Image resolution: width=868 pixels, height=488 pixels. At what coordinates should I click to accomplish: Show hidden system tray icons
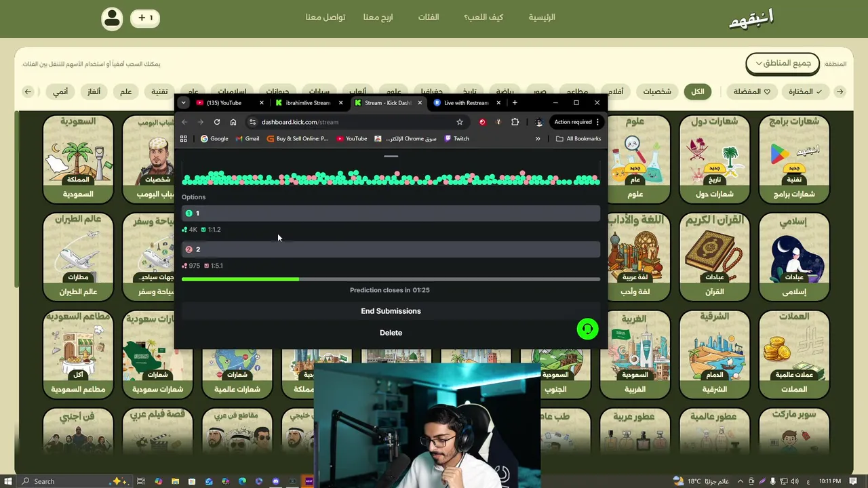coord(740,481)
